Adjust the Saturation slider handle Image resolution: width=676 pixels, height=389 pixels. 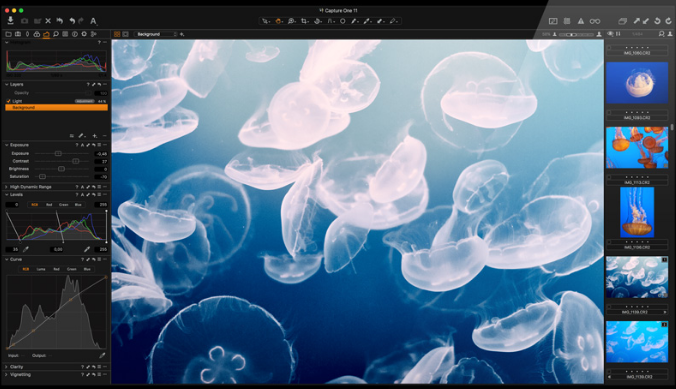click(x=42, y=176)
